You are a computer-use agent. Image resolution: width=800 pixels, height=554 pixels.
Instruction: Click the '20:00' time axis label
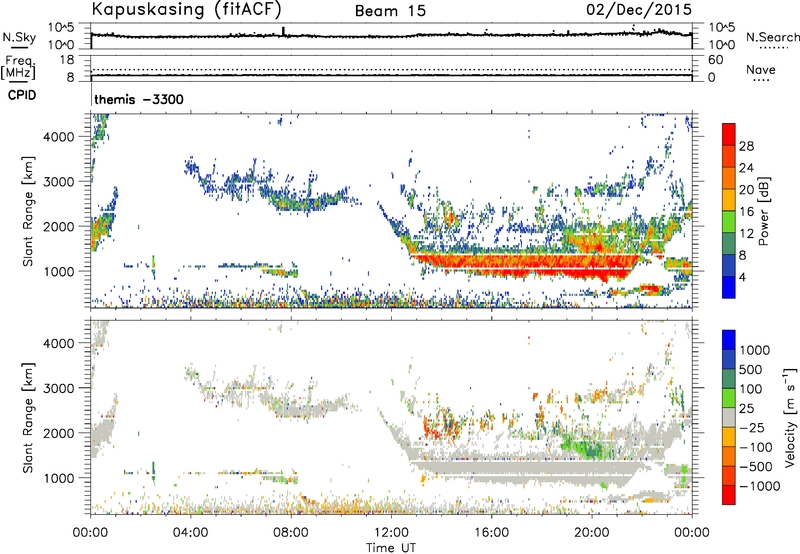coord(591,533)
